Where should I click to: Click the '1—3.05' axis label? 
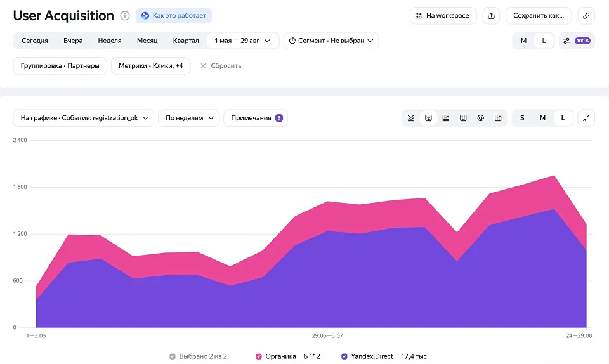coord(36,335)
